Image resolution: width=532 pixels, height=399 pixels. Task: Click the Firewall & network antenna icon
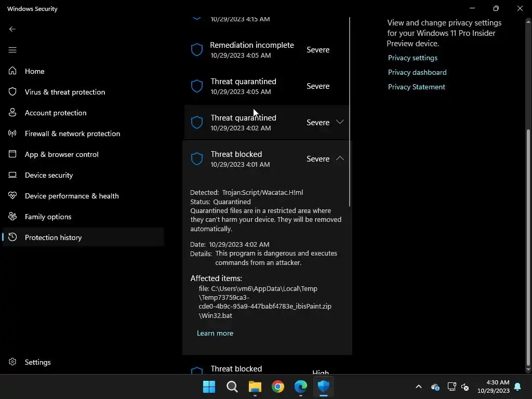(x=12, y=133)
